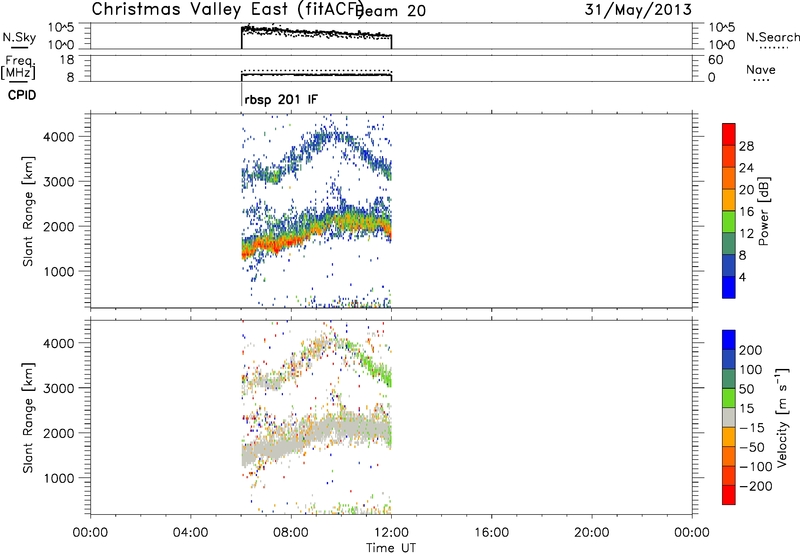Click the 'Power [dB]' colorbar title

(x=764, y=211)
